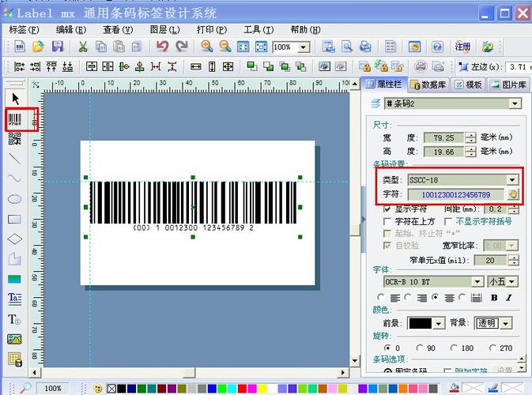This screenshot has width=532, height=395.
Task: Enable the 字符在上方 checkbox
Action: 387,222
